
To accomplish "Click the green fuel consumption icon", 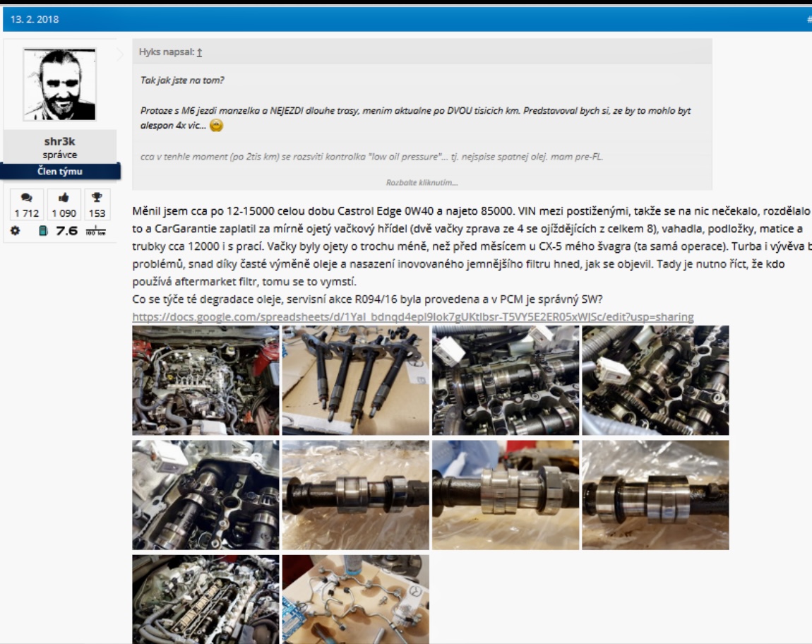I will 43,230.
